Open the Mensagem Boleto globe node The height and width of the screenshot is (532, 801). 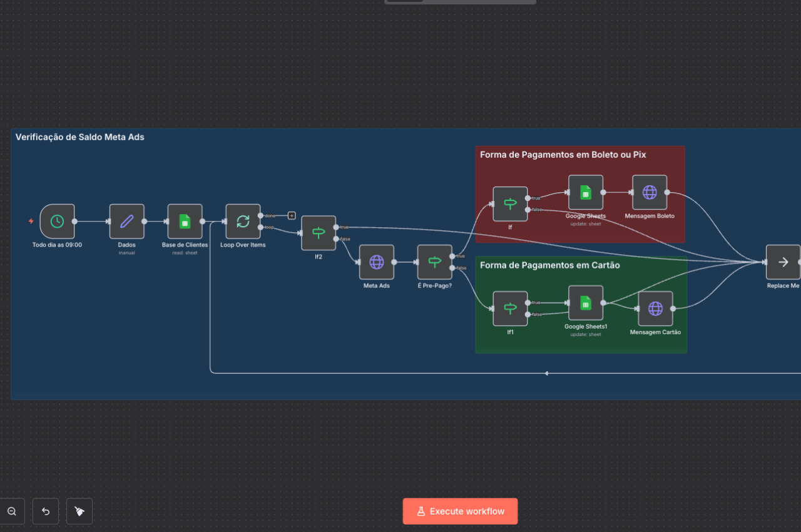(x=650, y=192)
